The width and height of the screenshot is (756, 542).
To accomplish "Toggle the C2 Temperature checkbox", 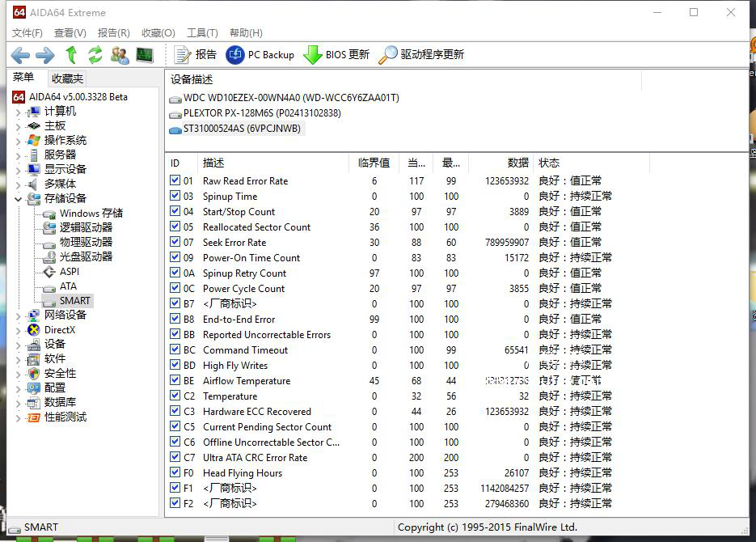I will (x=175, y=396).
